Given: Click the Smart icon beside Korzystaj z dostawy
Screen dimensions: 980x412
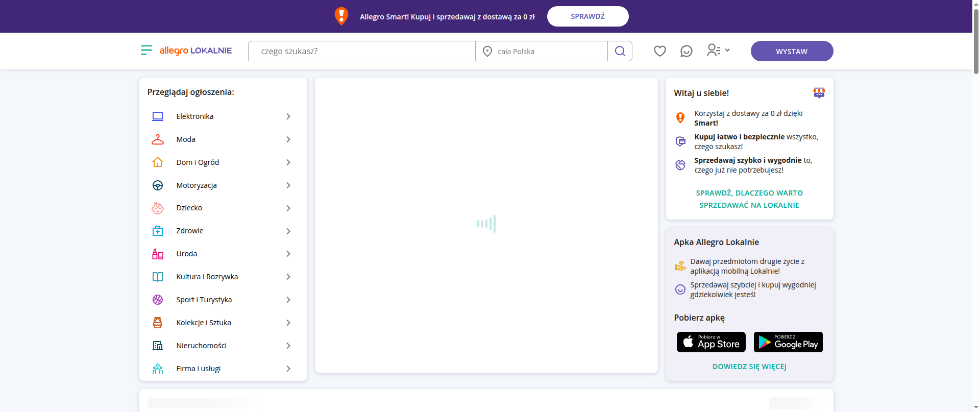Looking at the screenshot, I should point(680,118).
